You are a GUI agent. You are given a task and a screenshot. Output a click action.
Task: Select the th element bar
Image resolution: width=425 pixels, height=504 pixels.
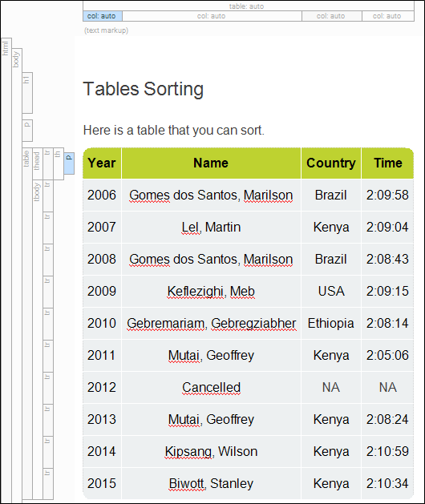point(59,163)
